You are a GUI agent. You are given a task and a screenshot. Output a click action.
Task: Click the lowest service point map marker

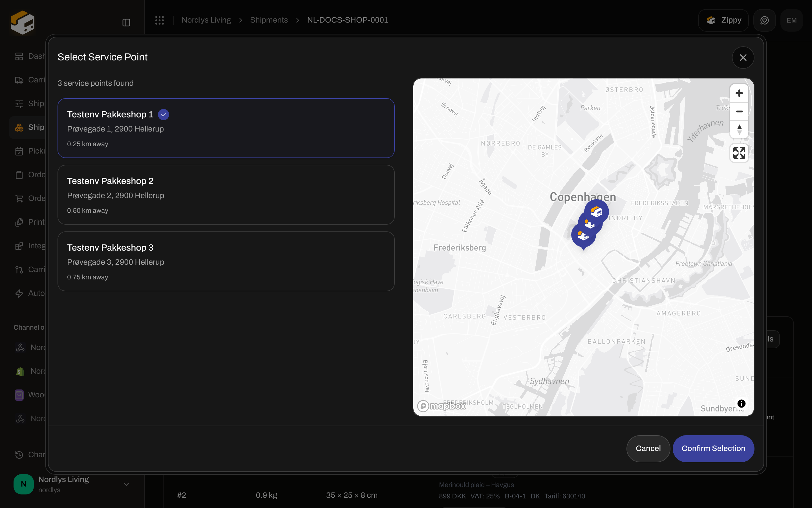(x=584, y=236)
